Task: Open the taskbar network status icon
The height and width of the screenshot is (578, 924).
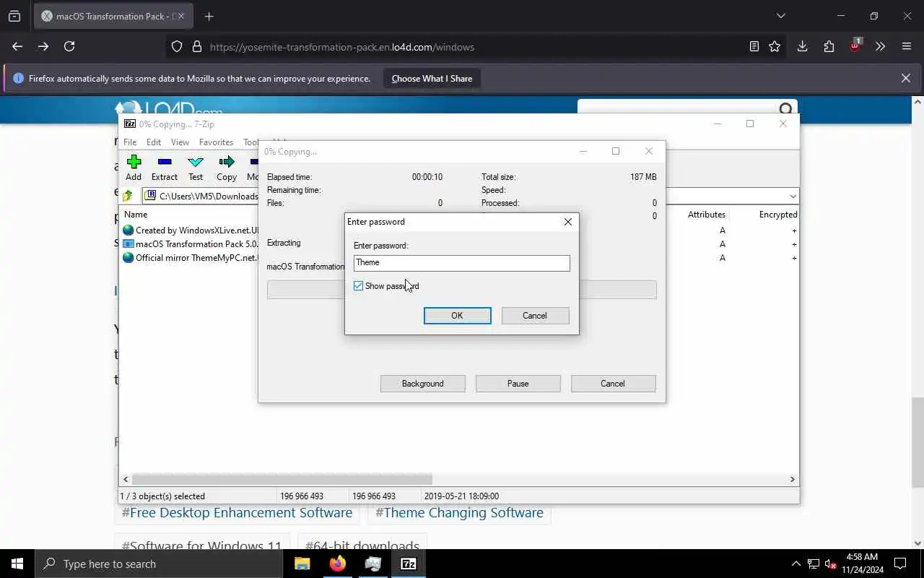Action: tap(814, 564)
